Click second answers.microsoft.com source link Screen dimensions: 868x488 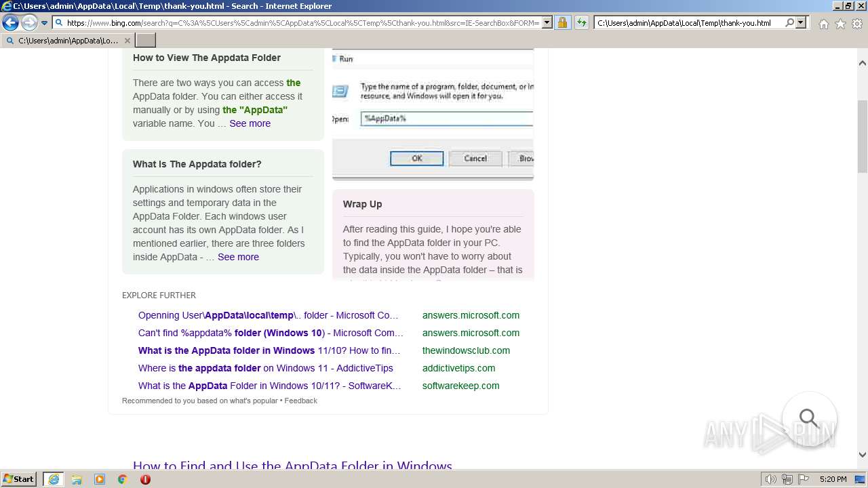coord(471,333)
